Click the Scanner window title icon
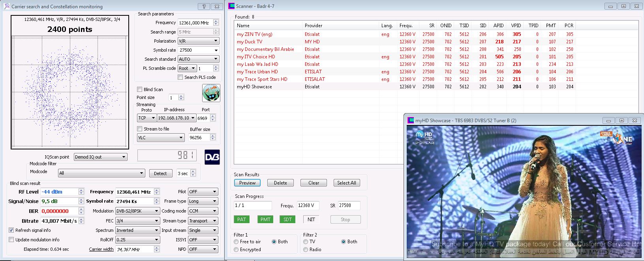 (x=231, y=6)
